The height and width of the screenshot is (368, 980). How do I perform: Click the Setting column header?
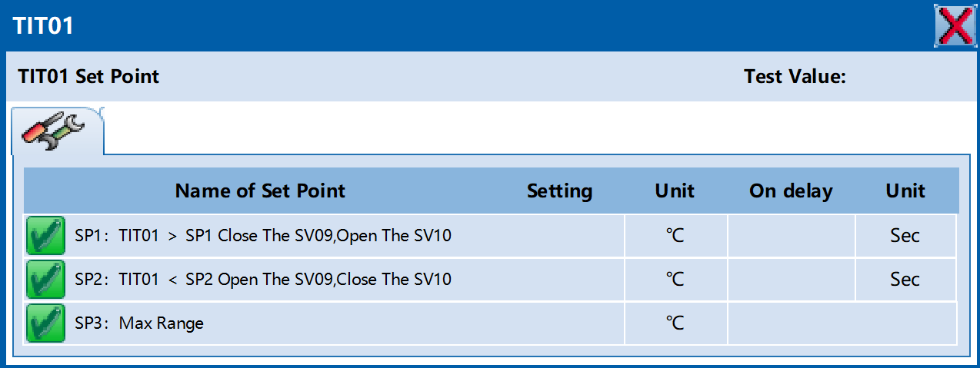click(559, 191)
